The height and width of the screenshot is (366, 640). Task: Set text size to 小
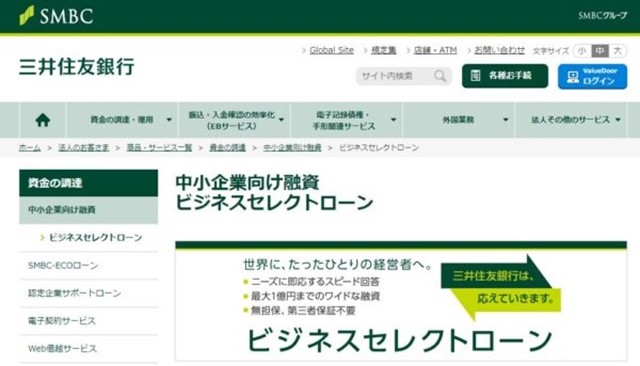pos(582,51)
